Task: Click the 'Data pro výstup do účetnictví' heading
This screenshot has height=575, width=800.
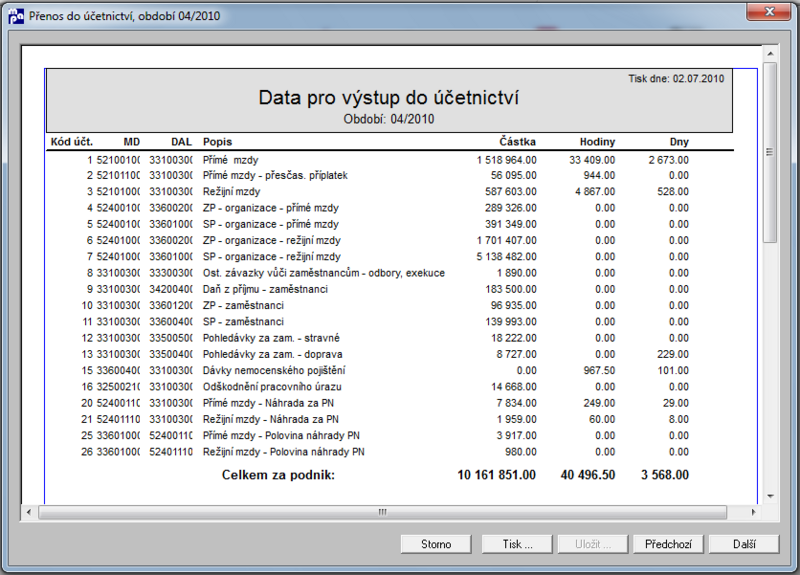Action: pos(389,97)
